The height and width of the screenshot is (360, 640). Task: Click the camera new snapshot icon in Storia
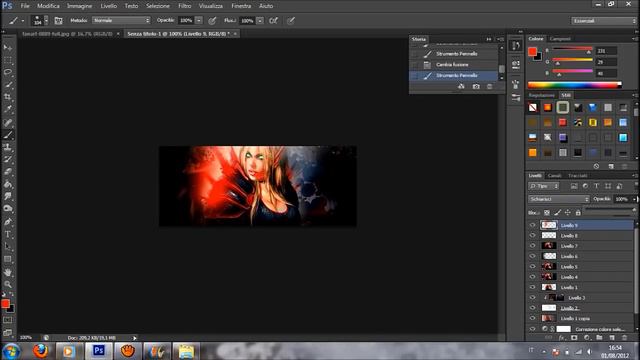click(x=476, y=87)
